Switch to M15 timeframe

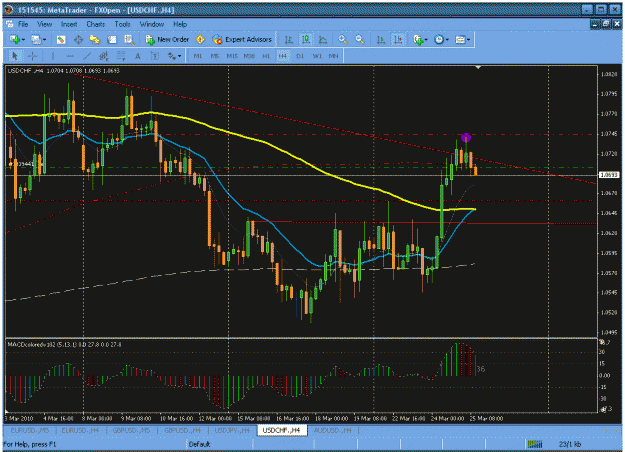click(232, 56)
